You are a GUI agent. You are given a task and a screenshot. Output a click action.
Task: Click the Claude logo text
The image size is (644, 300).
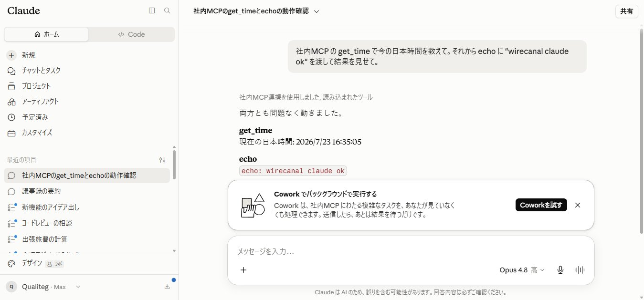coord(24,10)
